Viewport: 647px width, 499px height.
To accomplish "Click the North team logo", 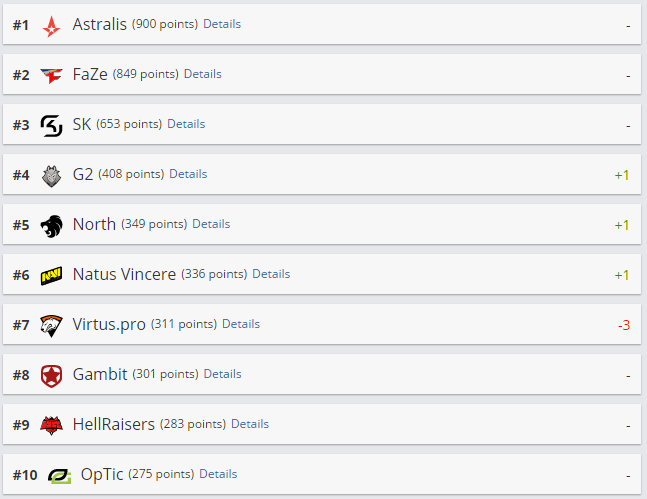I will click(51, 225).
